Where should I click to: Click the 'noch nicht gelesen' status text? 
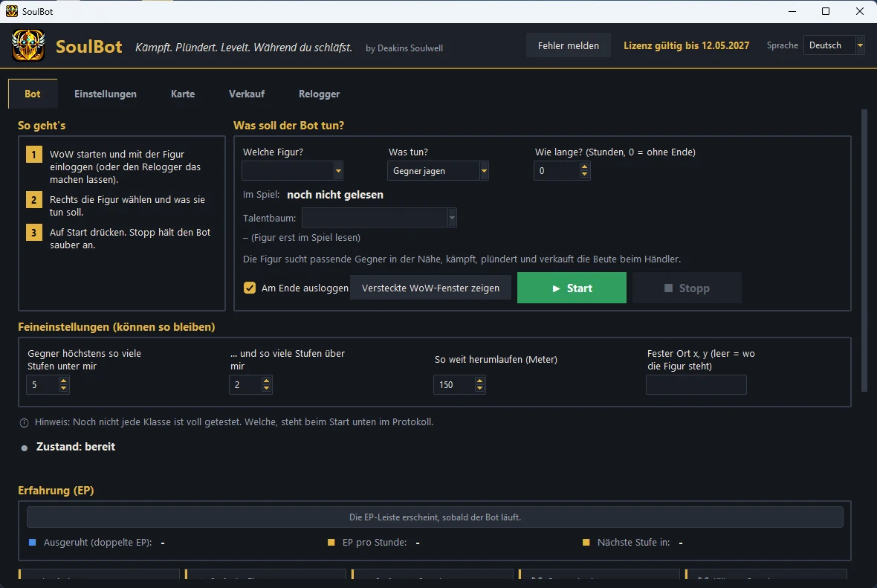(x=335, y=195)
